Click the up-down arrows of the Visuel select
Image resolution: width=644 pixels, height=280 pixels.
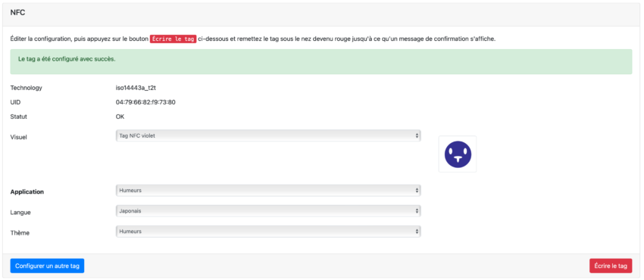[417, 135]
